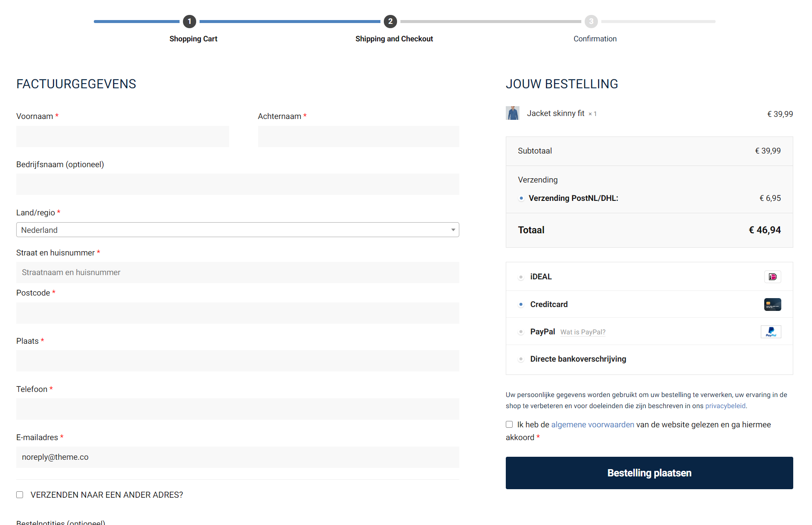Select the Creditcard payment radio button
Viewport: 812px width, 525px height.
[x=521, y=305]
